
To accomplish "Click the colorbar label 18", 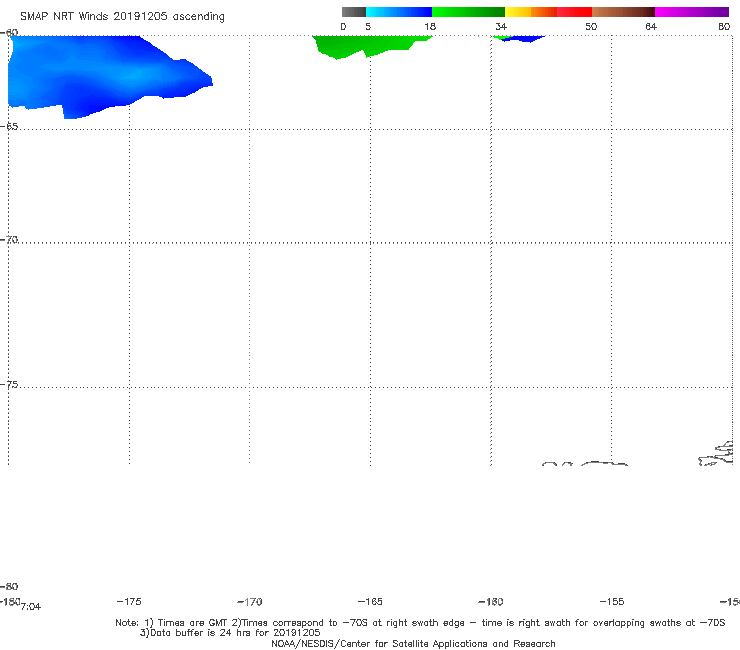I will point(430,26).
